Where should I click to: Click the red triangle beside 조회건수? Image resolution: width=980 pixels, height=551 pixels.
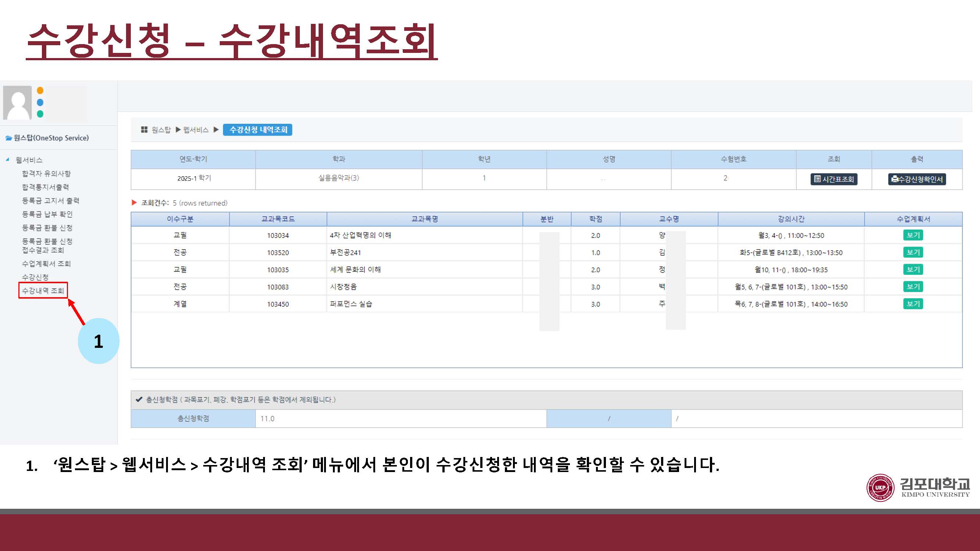coord(134,203)
